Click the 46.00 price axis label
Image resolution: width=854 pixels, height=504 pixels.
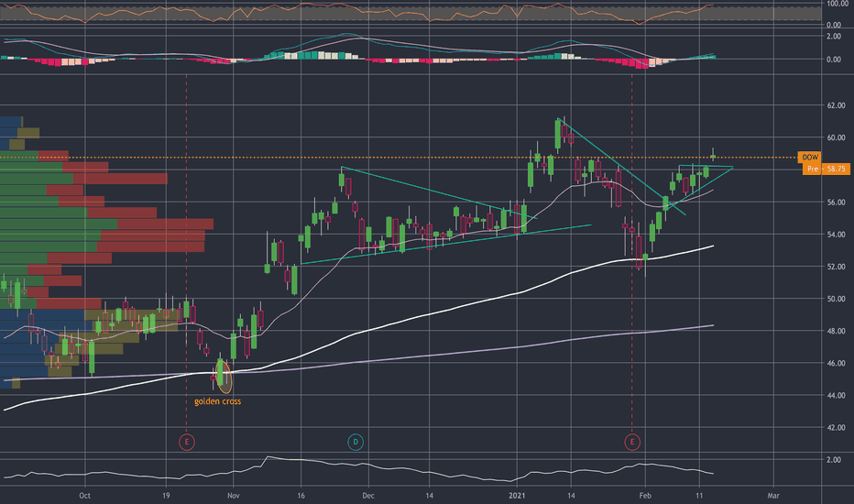coord(836,363)
